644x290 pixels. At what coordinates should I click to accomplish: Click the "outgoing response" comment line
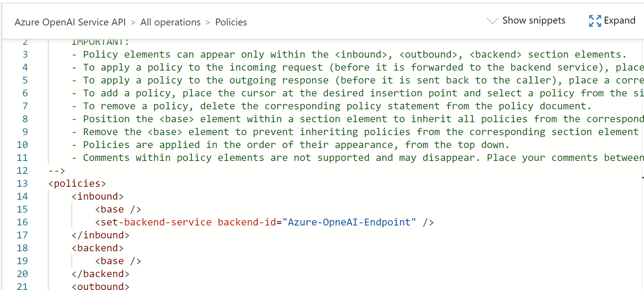coord(358,80)
